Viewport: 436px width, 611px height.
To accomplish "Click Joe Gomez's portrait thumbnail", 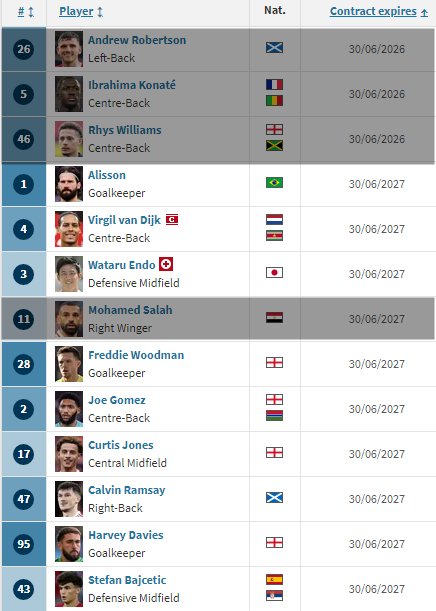I will pyautogui.click(x=69, y=409).
